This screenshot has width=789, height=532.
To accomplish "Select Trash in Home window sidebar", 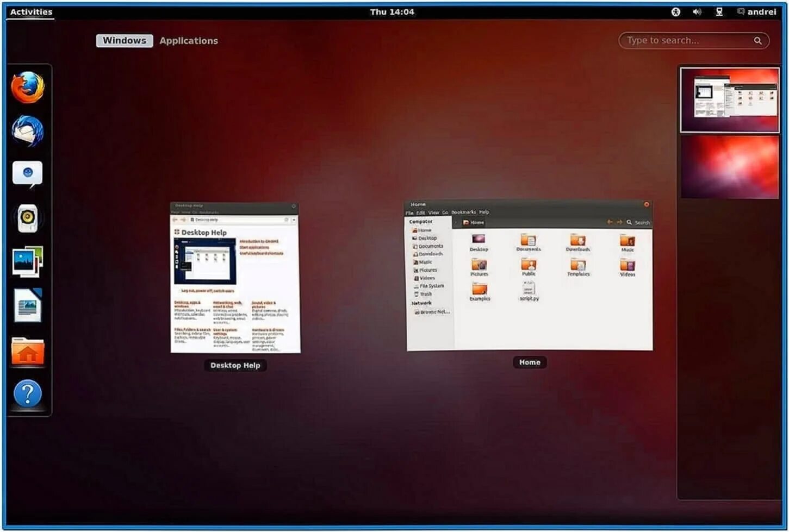I will pos(423,294).
